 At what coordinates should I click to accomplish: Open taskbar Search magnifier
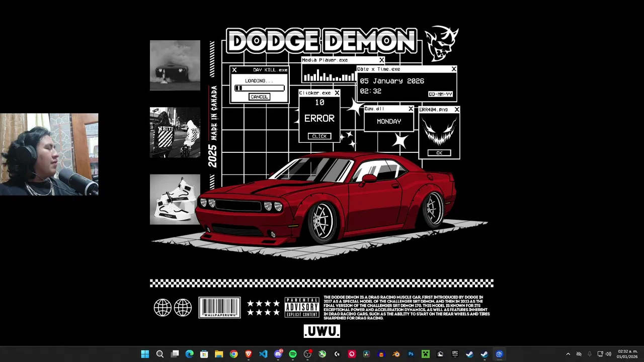160,354
